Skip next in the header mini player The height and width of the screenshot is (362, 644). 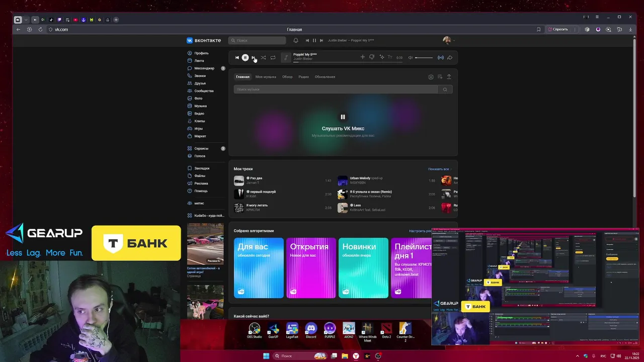click(321, 40)
